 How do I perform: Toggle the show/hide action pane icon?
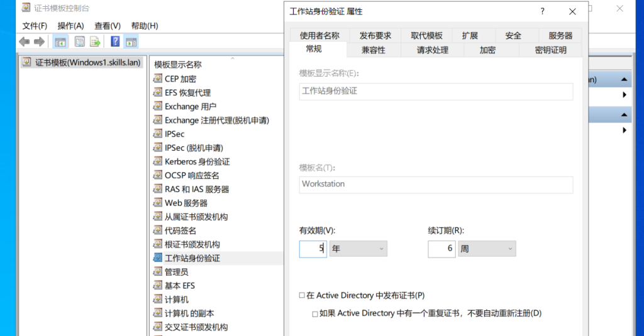click(131, 42)
